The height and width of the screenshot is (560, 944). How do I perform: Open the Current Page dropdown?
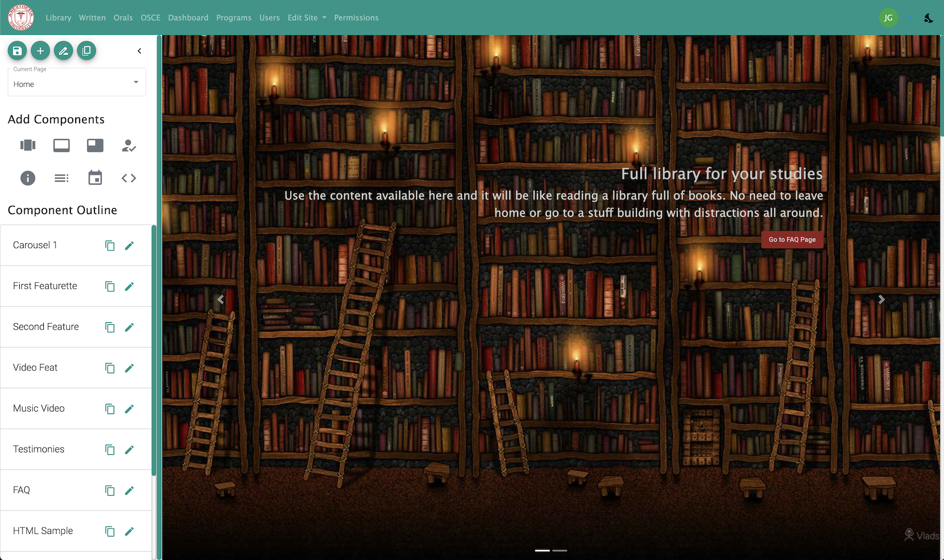[x=77, y=82]
